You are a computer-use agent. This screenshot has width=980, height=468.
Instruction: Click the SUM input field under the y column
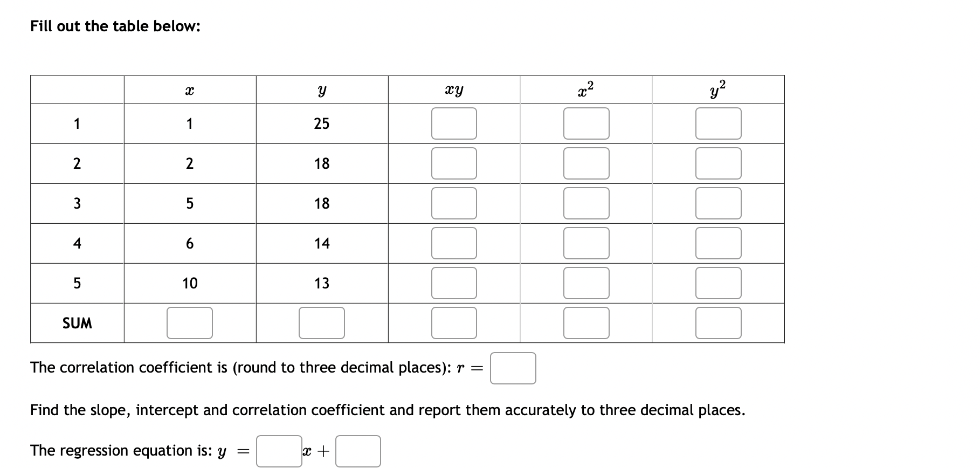click(x=322, y=323)
